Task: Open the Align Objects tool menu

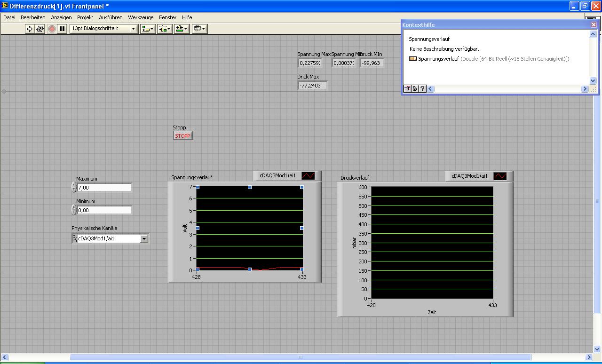Action: (147, 29)
